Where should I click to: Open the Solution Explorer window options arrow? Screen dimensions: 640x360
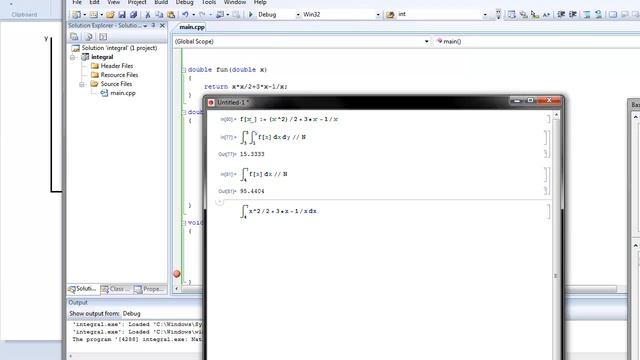pyautogui.click(x=145, y=26)
